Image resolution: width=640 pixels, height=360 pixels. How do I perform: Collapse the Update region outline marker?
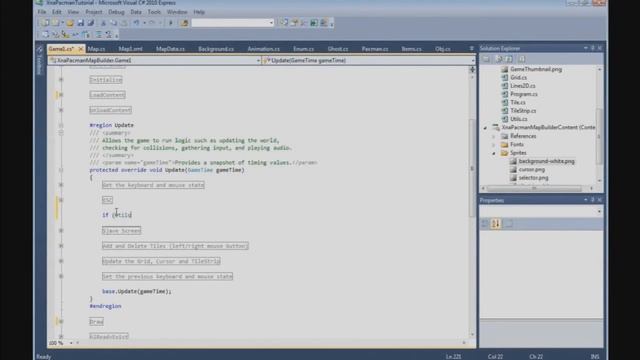tap(61, 125)
